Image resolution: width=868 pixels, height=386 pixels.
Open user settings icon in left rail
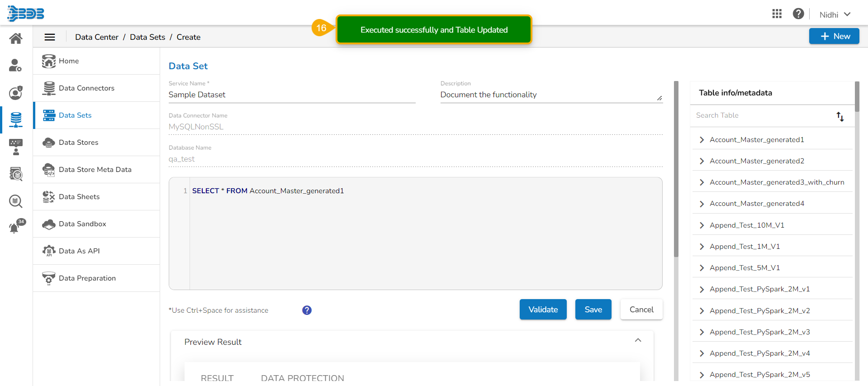coord(15,66)
